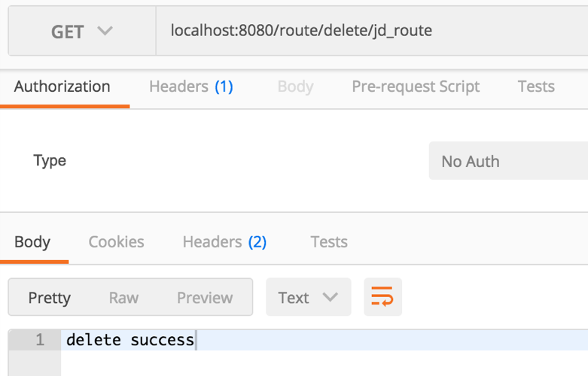Open the request Headers (1) tab
This screenshot has width=588, height=376.
[191, 86]
